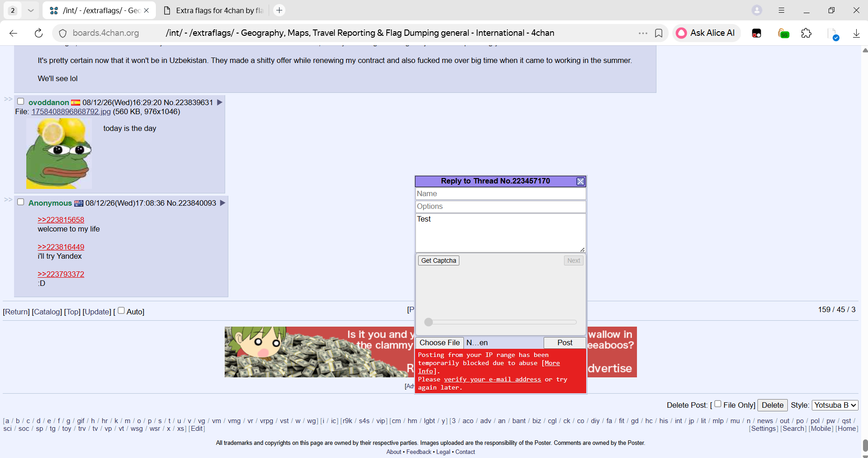Switch to the /int/ - /extraflags/ tab
This screenshot has height=458, width=868.
tap(99, 10)
